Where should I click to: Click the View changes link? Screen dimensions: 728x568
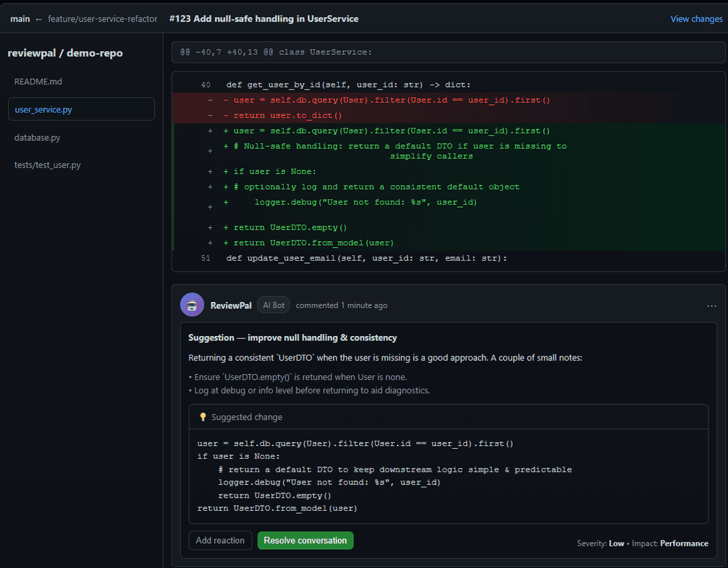[696, 19]
